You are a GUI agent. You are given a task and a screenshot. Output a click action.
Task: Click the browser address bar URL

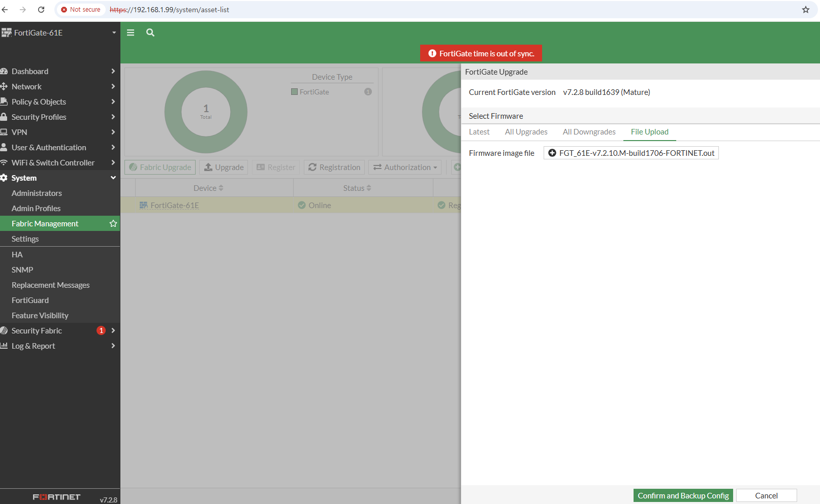click(169, 10)
